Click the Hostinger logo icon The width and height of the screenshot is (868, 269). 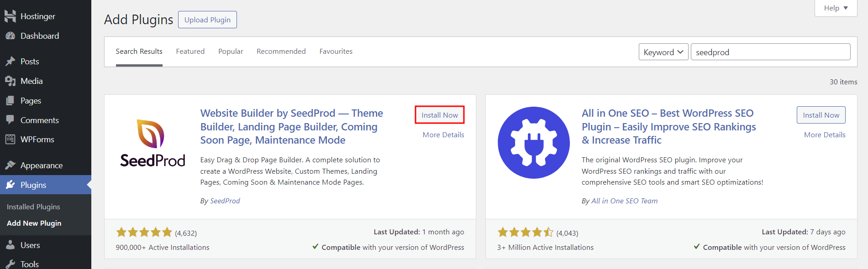[x=10, y=16]
